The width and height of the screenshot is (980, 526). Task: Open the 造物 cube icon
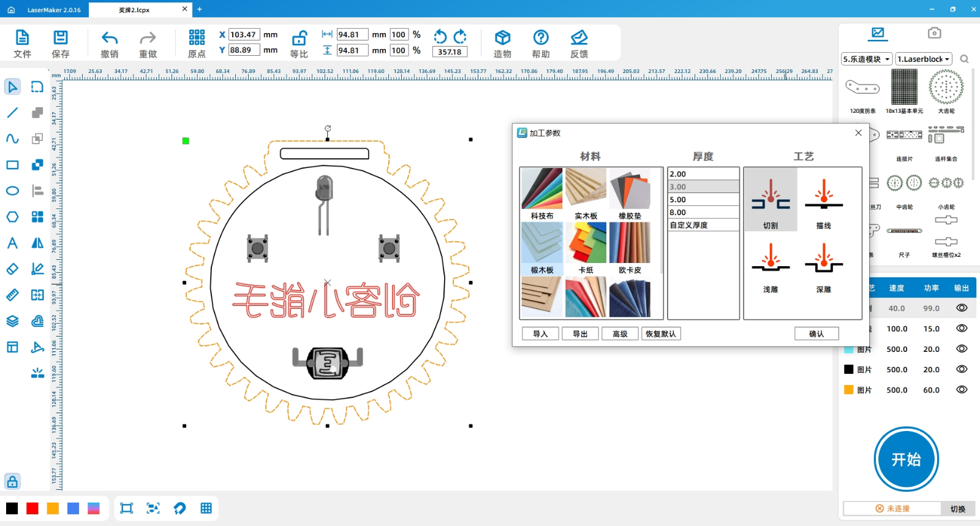(502, 38)
